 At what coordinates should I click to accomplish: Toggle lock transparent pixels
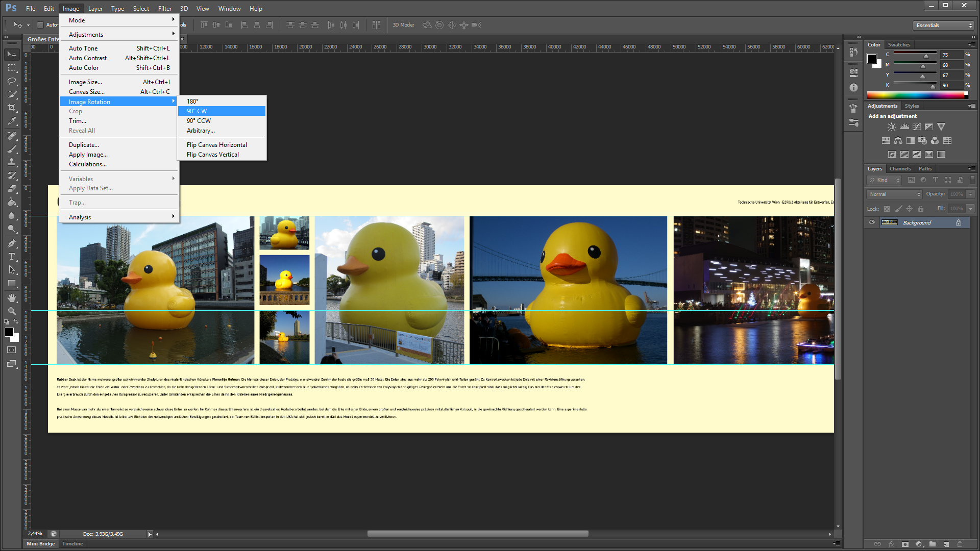887,209
